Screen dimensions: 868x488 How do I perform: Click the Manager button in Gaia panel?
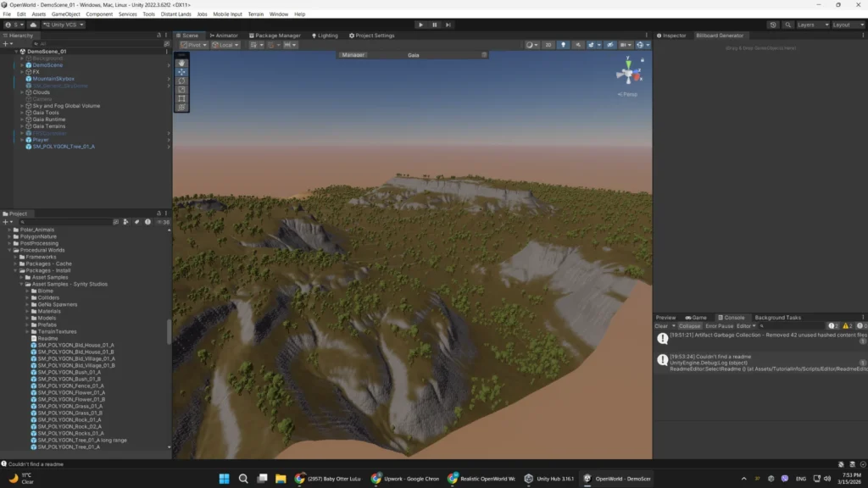pyautogui.click(x=353, y=55)
